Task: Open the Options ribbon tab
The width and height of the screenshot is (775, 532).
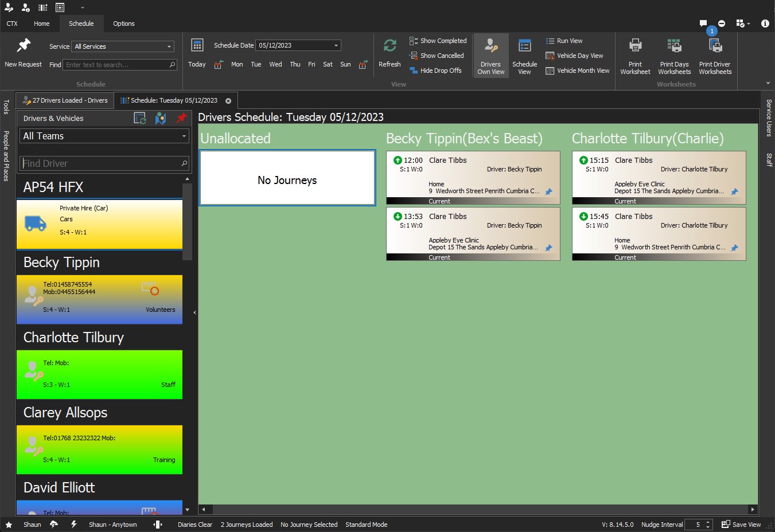Action: (x=124, y=24)
